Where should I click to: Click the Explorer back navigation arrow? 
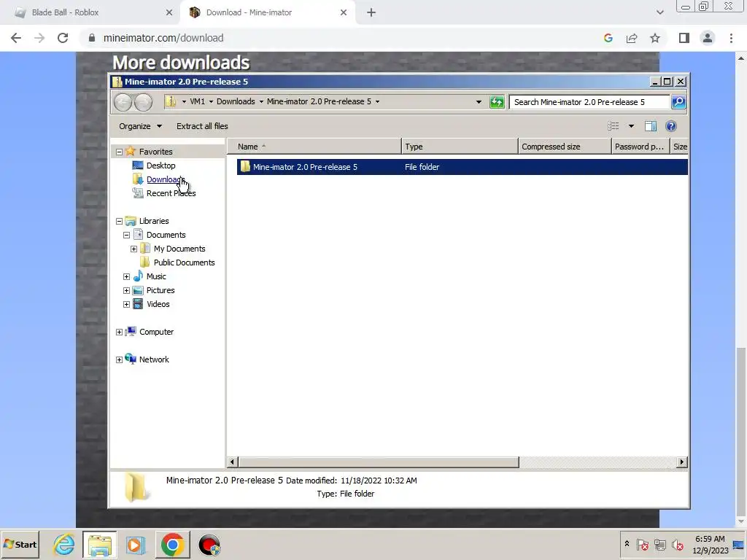click(123, 102)
